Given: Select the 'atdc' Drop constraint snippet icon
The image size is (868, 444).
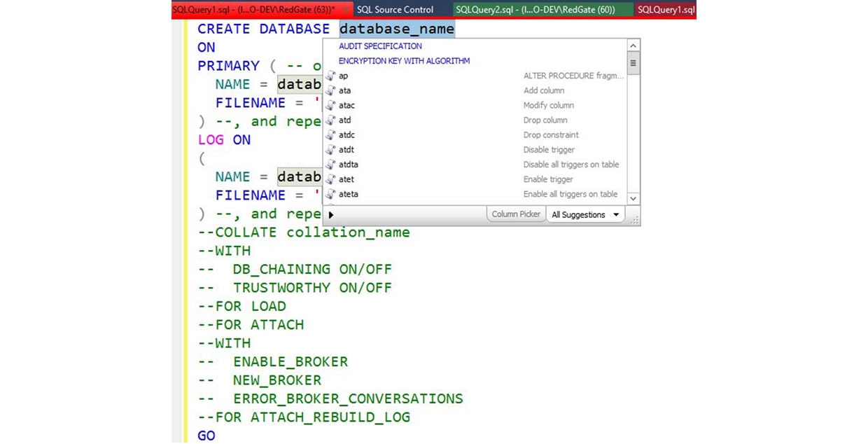Looking at the screenshot, I should [x=331, y=134].
